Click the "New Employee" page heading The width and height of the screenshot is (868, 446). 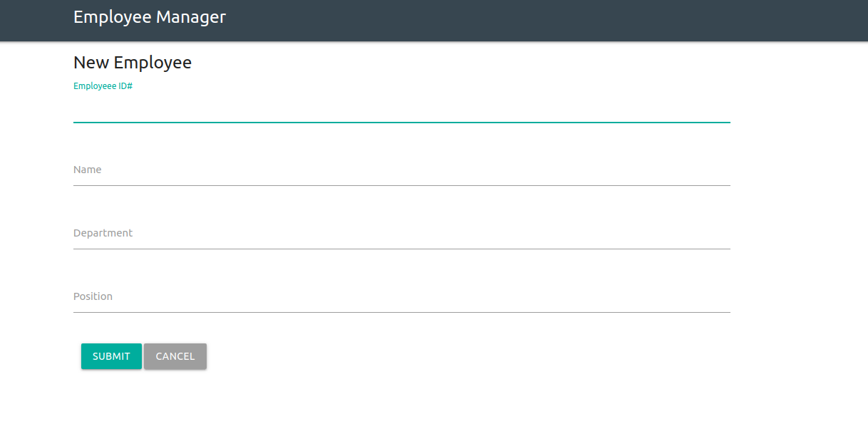(x=133, y=63)
